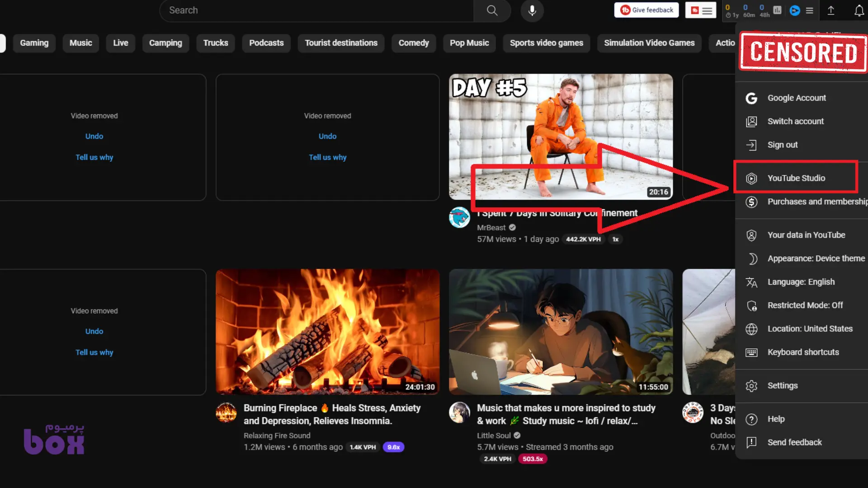Click Undo on removed card beside Burning Fireplace
868x488 pixels.
[94, 332]
